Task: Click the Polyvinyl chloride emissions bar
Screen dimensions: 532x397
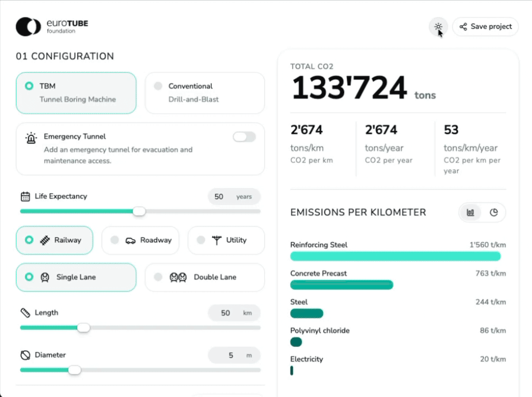Action: pyautogui.click(x=296, y=342)
